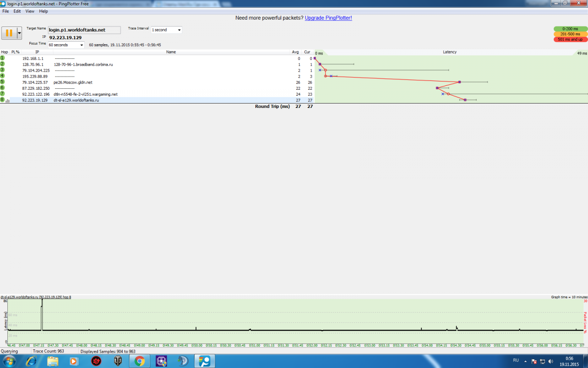Image resolution: width=588 pixels, height=368 pixels.
Task: Select the pe26.Moscow.gldn.net hop row
Action: [x=147, y=82]
